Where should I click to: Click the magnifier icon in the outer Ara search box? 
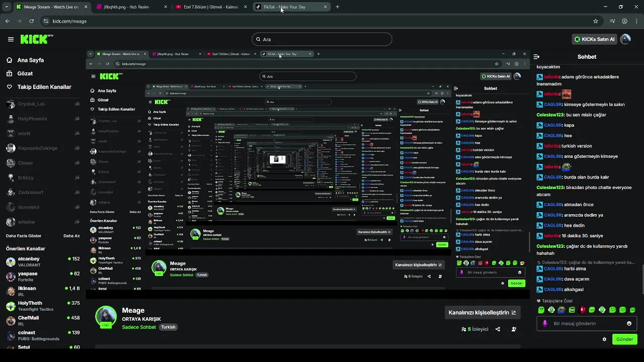tap(259, 39)
